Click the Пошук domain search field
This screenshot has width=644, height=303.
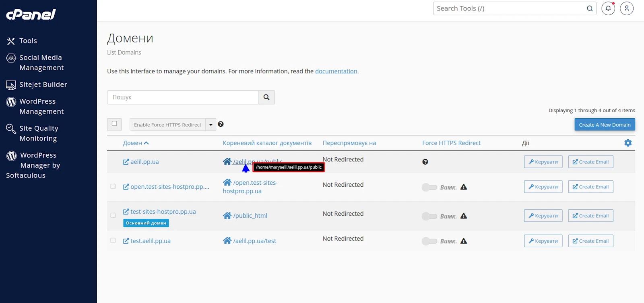(182, 97)
